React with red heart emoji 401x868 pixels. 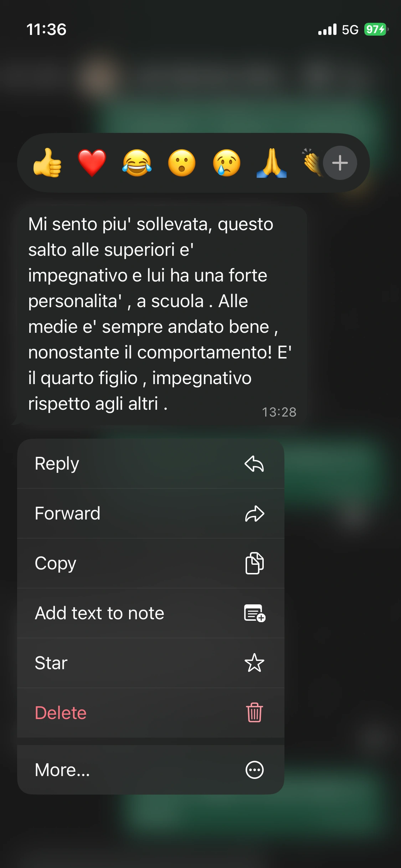pos(92,163)
